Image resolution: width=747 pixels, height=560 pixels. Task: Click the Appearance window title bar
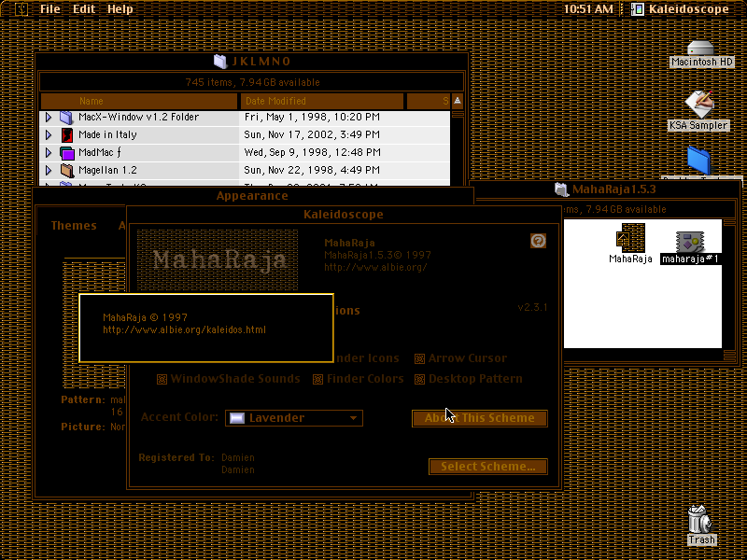click(252, 196)
